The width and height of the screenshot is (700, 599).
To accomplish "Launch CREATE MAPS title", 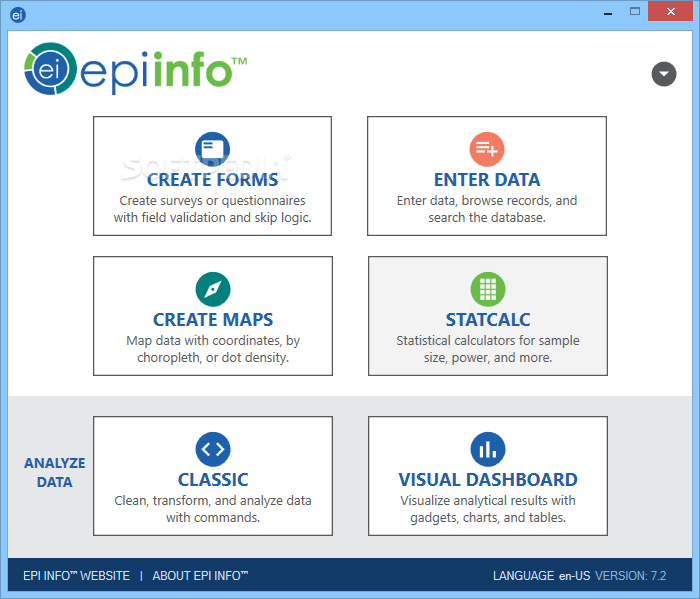I will tap(213, 320).
